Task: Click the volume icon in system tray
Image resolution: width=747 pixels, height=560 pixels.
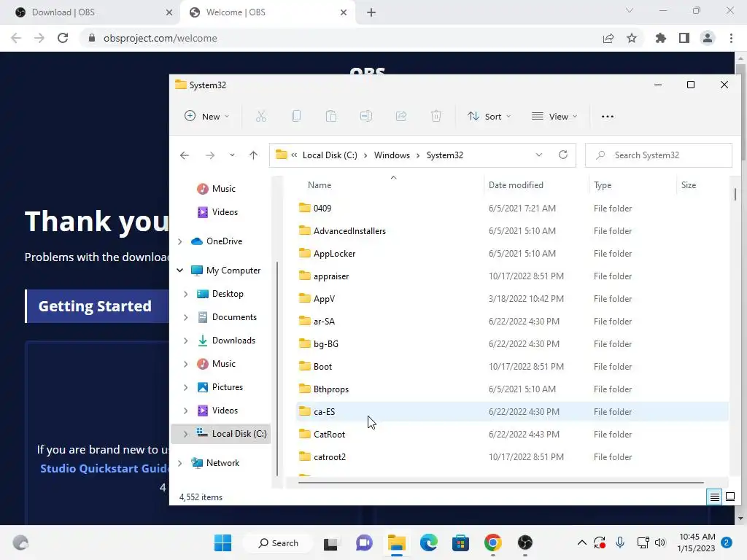Action: pos(659,542)
